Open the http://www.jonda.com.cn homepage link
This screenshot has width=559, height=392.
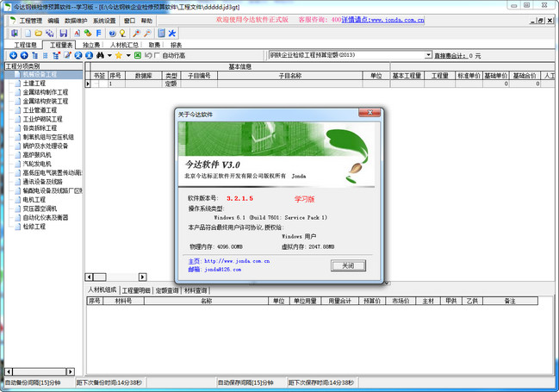(x=237, y=261)
